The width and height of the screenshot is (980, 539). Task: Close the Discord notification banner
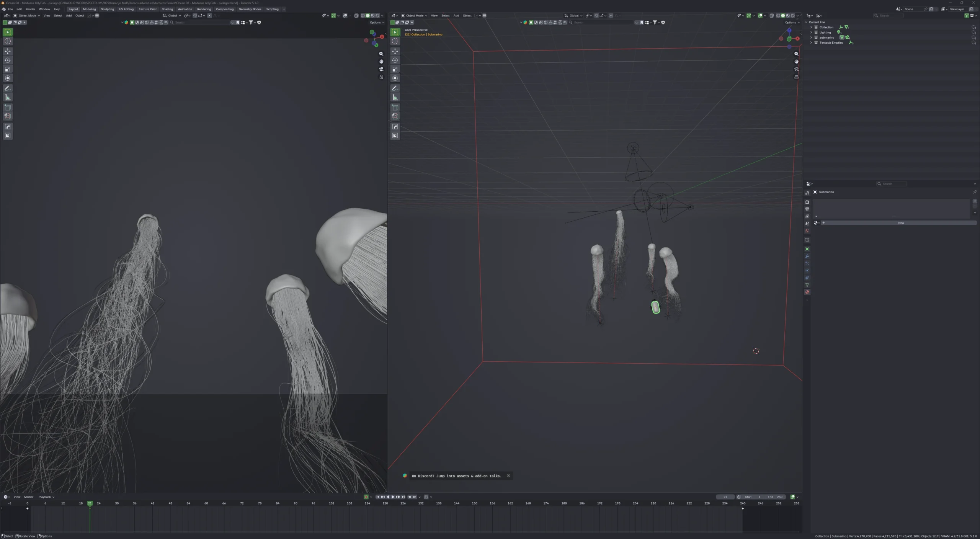(x=508, y=476)
